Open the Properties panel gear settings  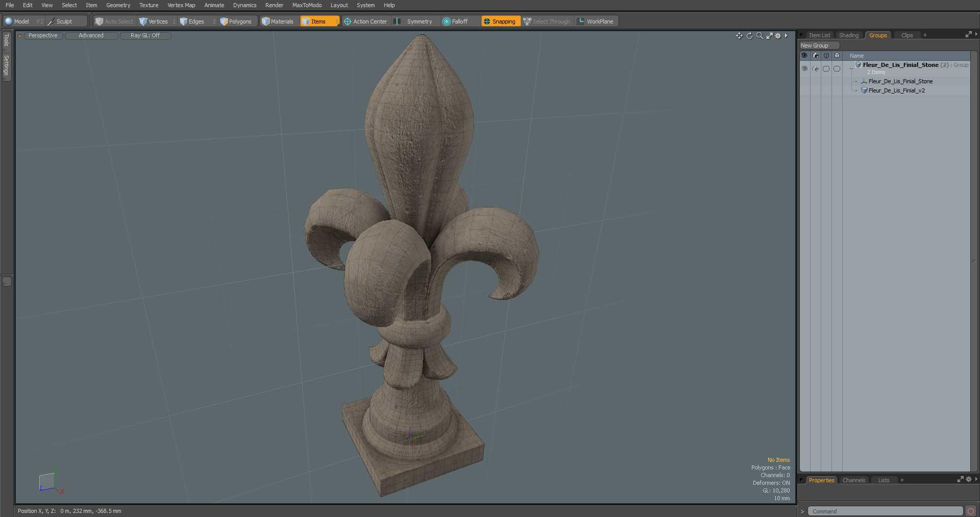click(968, 479)
